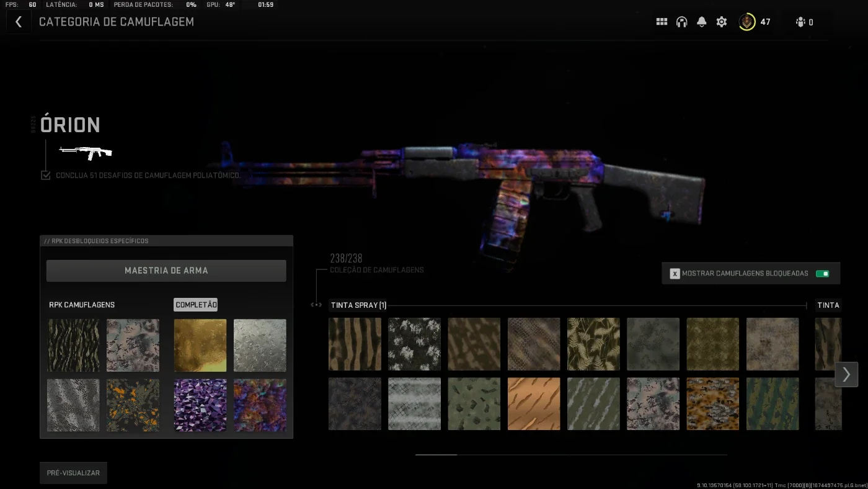Screen dimensions: 868x489
Task: Select the gray diagonal scales RPK camo
Action: 73,405
